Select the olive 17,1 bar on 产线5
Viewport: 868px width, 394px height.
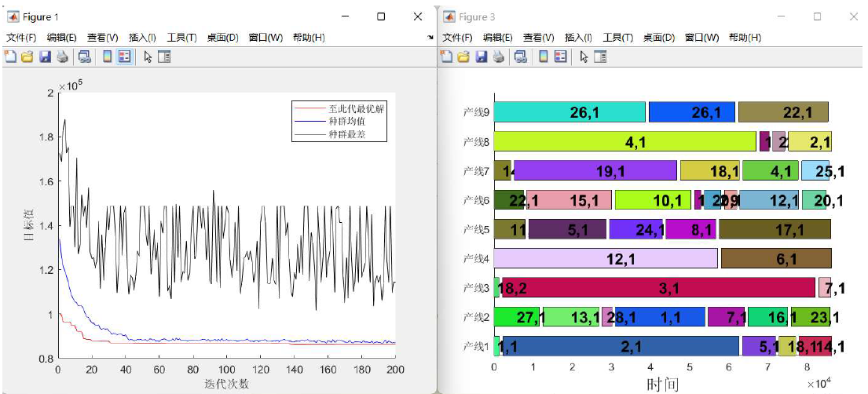click(775, 229)
